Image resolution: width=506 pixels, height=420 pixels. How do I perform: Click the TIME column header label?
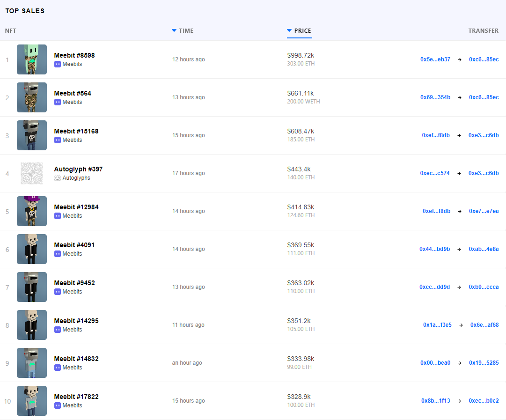[x=186, y=30]
